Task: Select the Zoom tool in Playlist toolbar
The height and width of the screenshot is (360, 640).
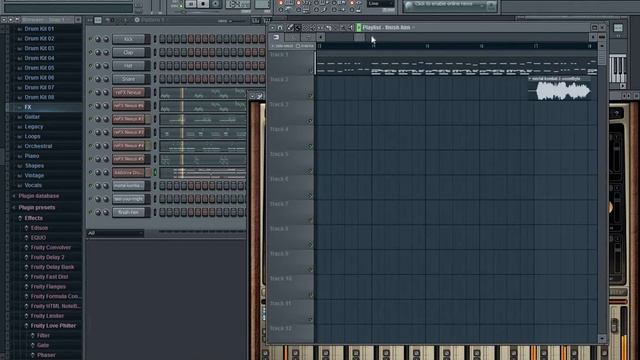Action: point(342,27)
